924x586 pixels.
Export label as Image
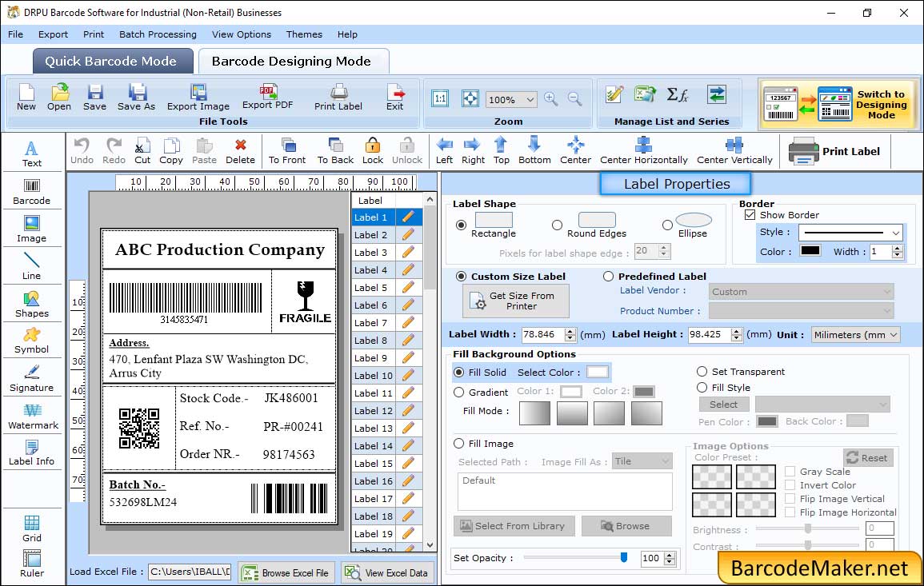click(198, 98)
